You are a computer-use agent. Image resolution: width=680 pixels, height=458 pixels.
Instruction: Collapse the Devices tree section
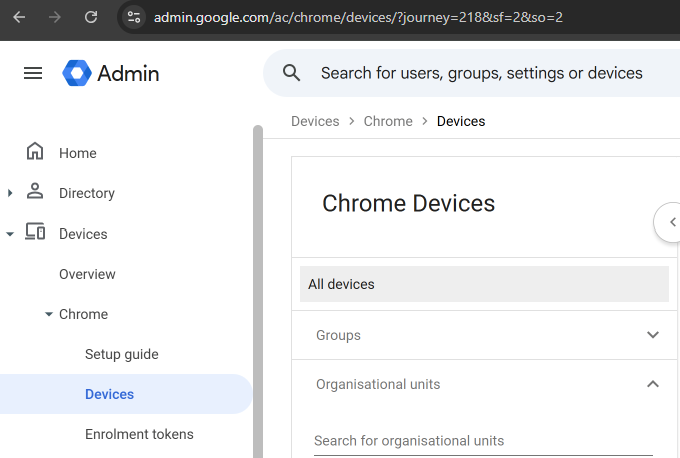pyautogui.click(x=10, y=234)
